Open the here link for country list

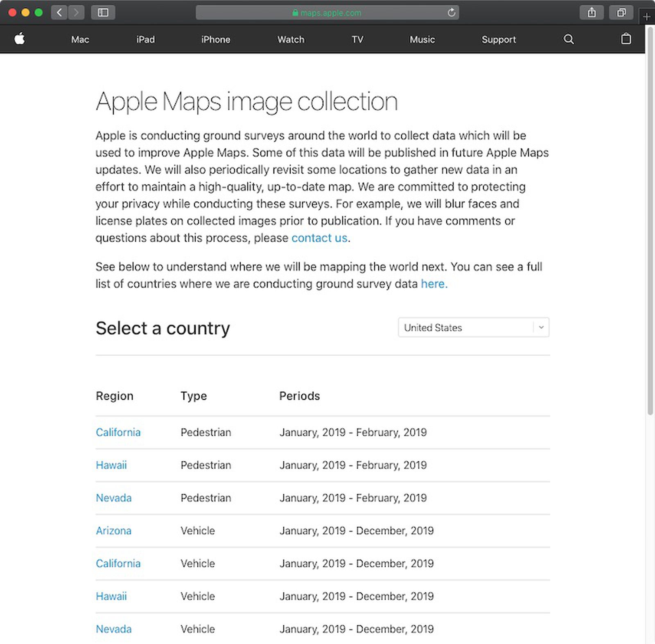click(x=432, y=283)
